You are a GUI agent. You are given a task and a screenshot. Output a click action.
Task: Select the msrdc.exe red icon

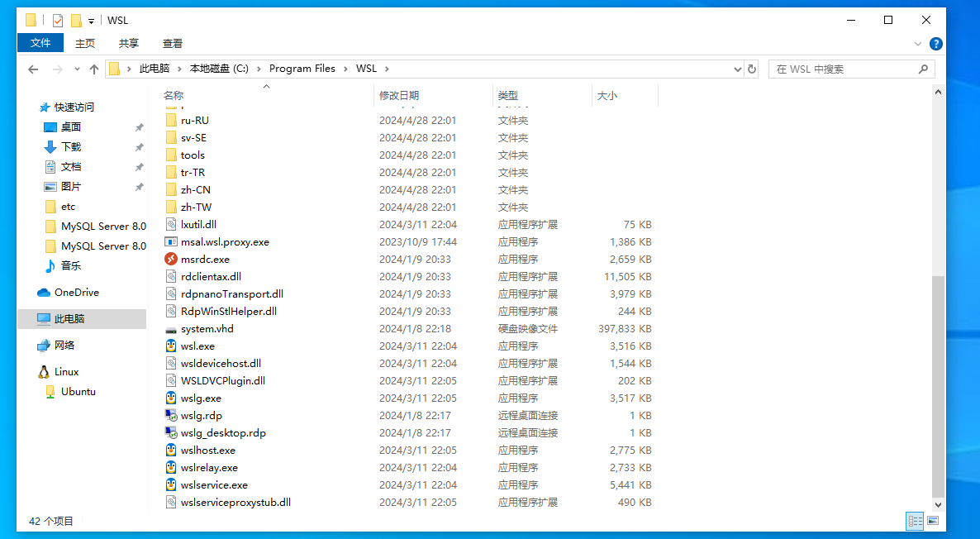click(x=171, y=259)
